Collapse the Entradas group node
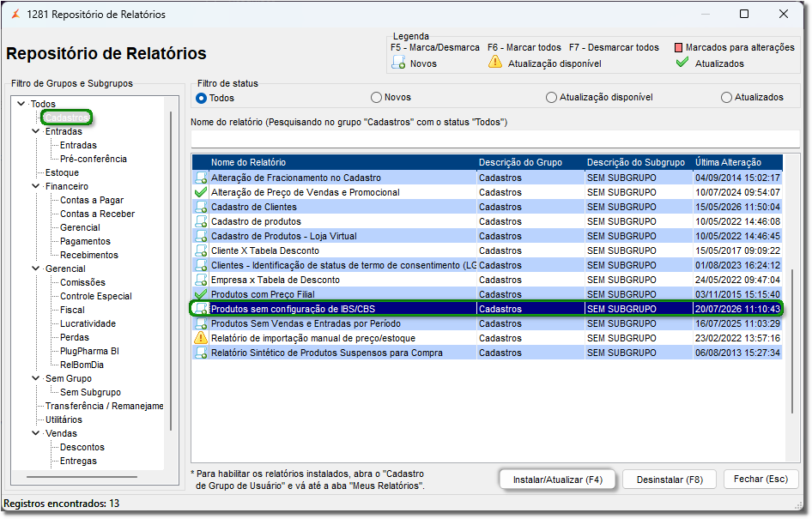 pyautogui.click(x=36, y=131)
